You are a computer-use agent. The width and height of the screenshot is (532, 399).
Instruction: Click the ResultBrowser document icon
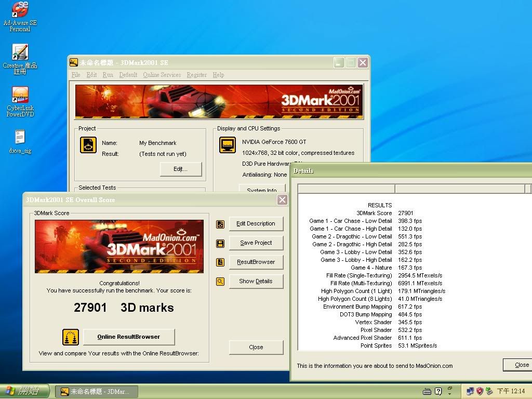220,262
